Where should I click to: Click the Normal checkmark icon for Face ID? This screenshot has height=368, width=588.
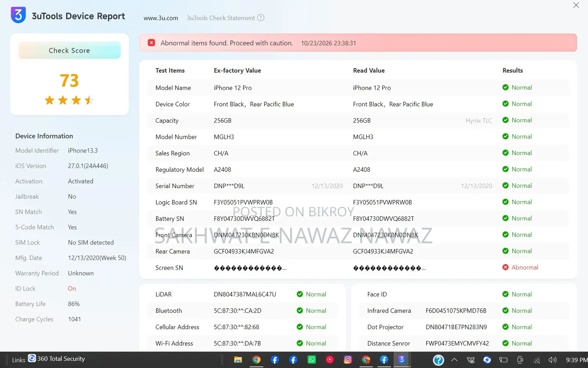[506, 294]
